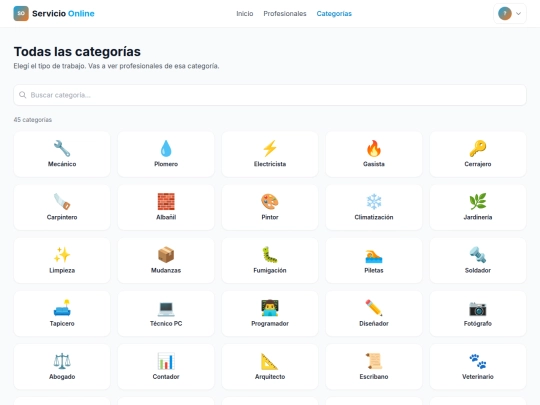Screen dimensions: 540x405
Task: Select the Pintor palette icon
Action: tap(270, 201)
